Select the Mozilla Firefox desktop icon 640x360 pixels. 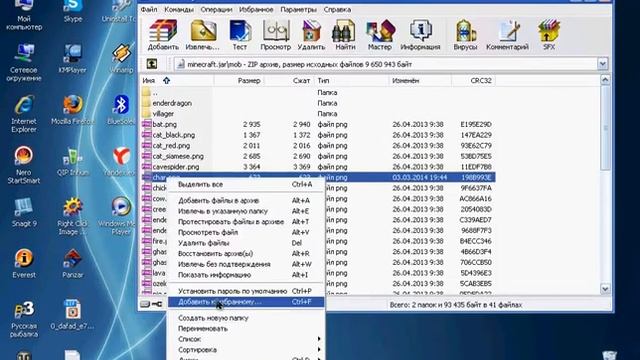pos(73,109)
